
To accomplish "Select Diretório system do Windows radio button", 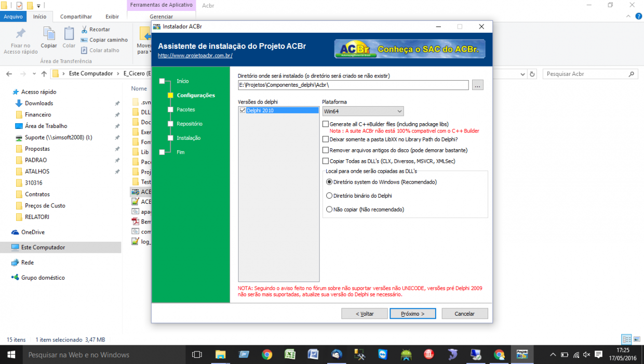I will point(329,182).
